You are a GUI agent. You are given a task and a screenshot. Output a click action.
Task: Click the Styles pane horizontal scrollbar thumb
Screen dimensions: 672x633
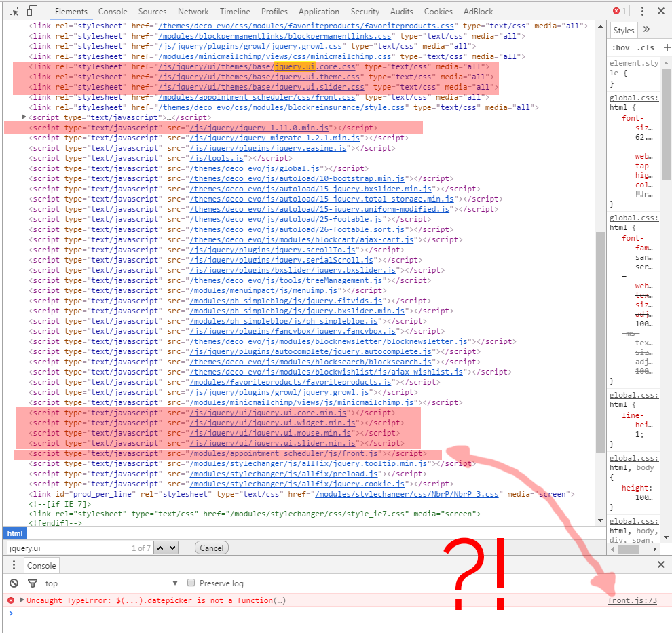click(629, 549)
